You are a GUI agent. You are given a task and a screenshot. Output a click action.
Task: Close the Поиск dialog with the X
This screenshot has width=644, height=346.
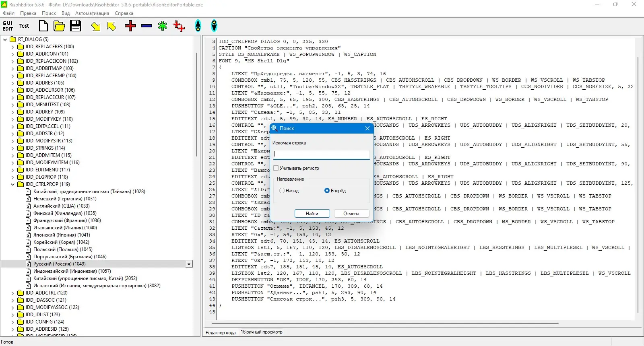(367, 128)
